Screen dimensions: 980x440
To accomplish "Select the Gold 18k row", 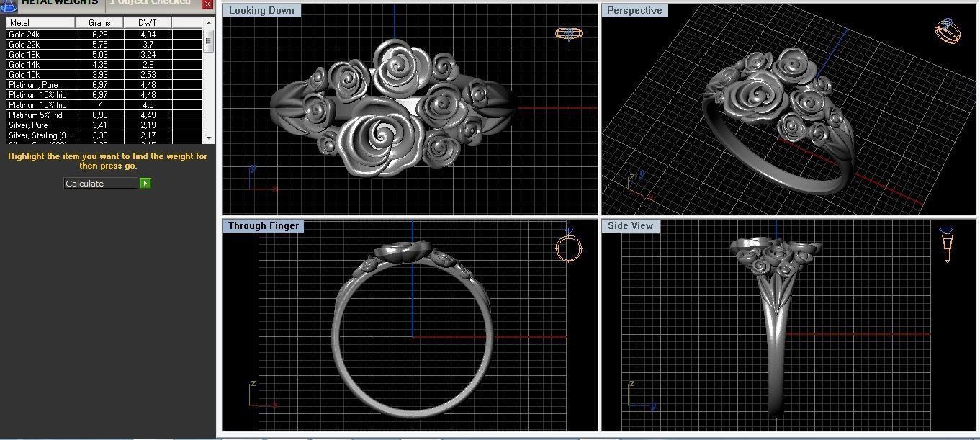I will click(104, 55).
